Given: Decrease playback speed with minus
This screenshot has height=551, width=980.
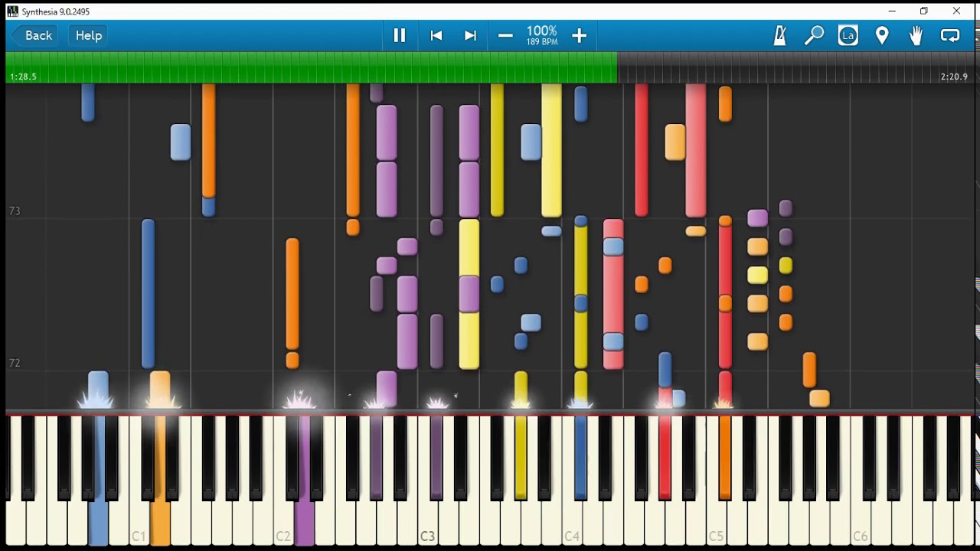Looking at the screenshot, I should coord(505,35).
